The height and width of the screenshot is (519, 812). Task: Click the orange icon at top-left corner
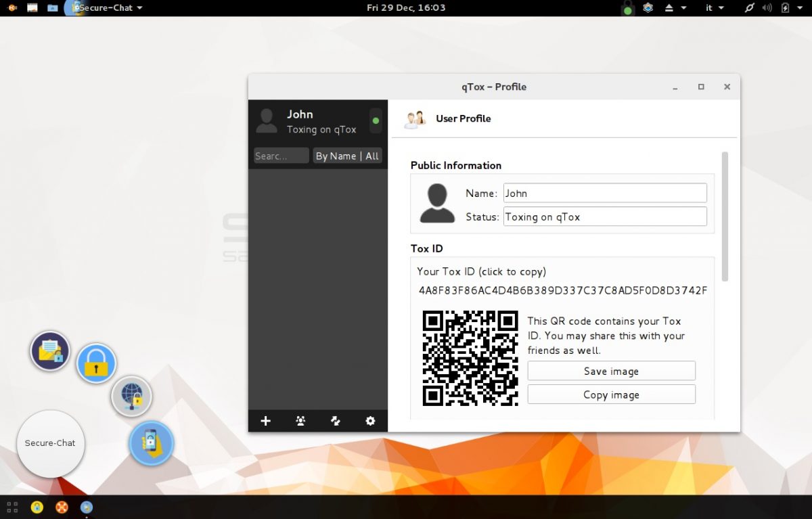pos(12,8)
